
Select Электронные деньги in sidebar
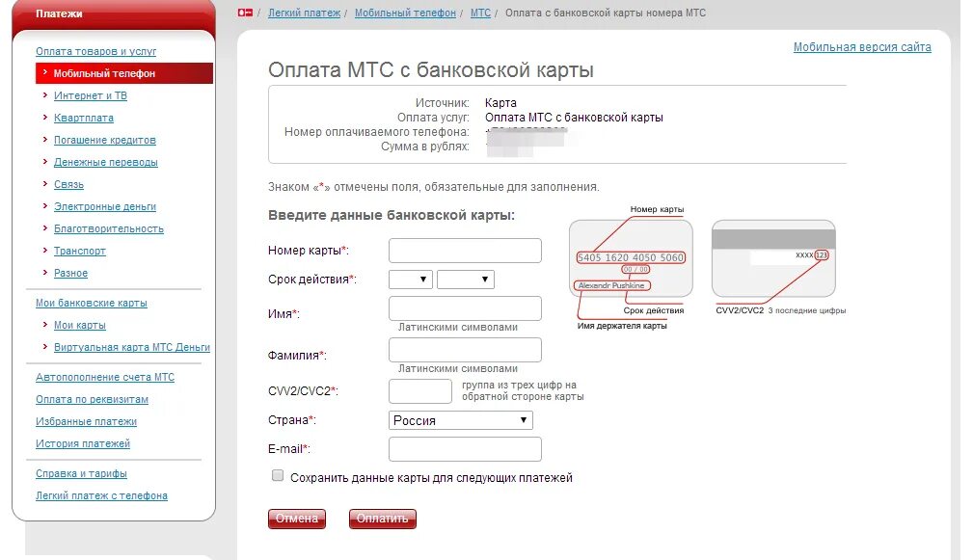(x=105, y=206)
